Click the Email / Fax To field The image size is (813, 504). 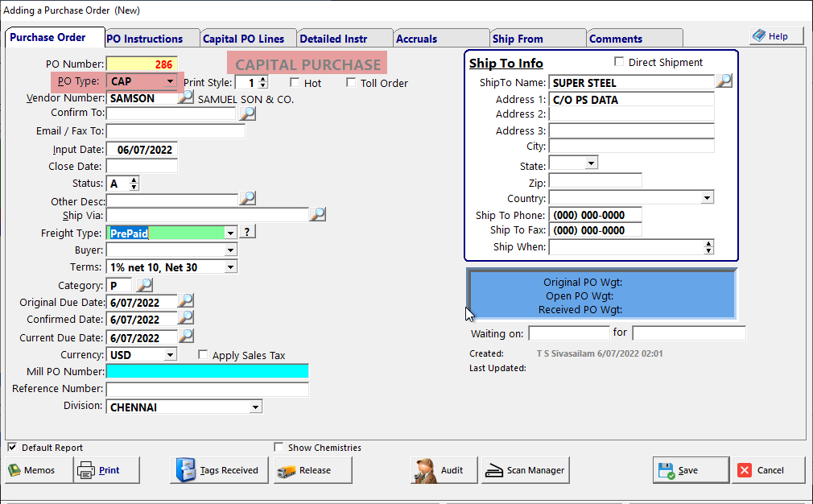click(175, 131)
